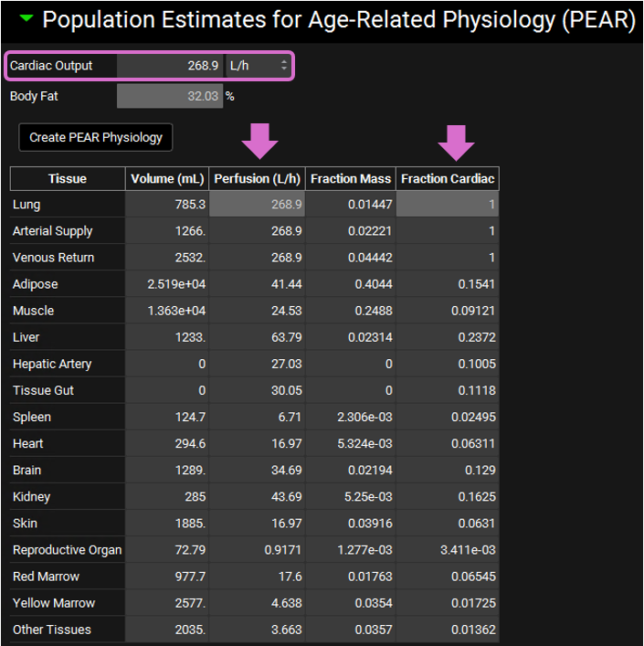Click the Muscle fraction mass cell
The image size is (644, 646).
[x=351, y=311]
